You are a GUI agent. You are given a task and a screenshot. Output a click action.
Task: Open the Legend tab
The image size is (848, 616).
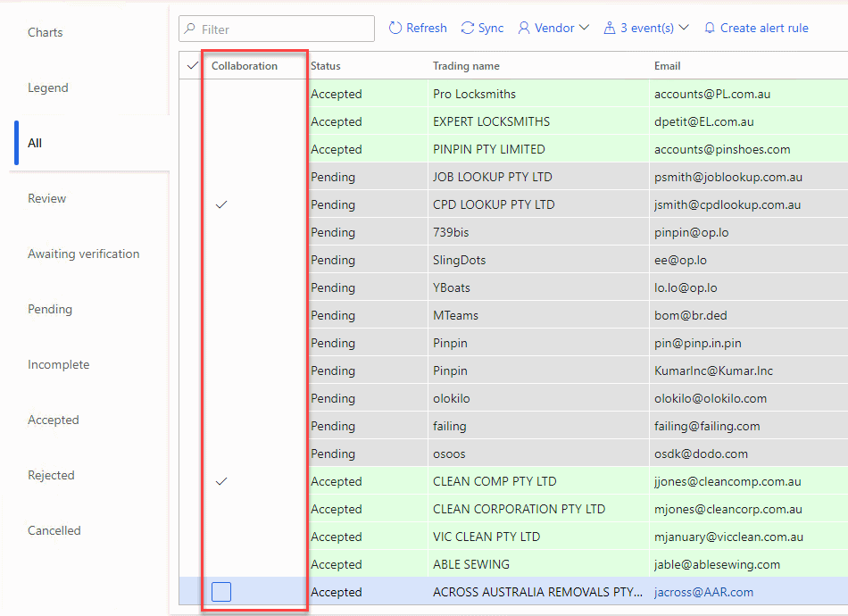(48, 87)
